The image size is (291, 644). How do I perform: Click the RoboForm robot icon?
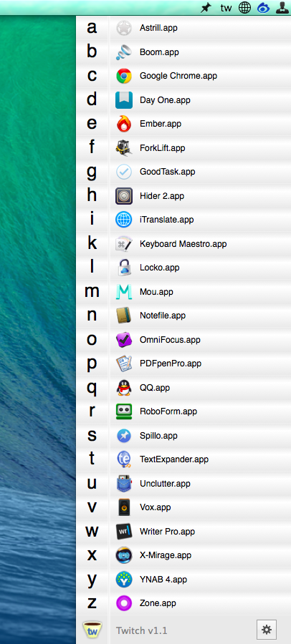click(x=124, y=411)
